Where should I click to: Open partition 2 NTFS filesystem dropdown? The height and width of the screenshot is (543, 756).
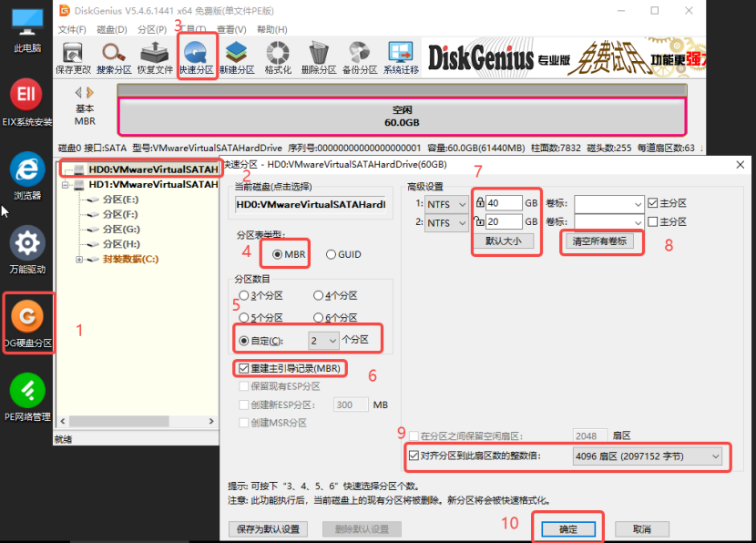(446, 223)
